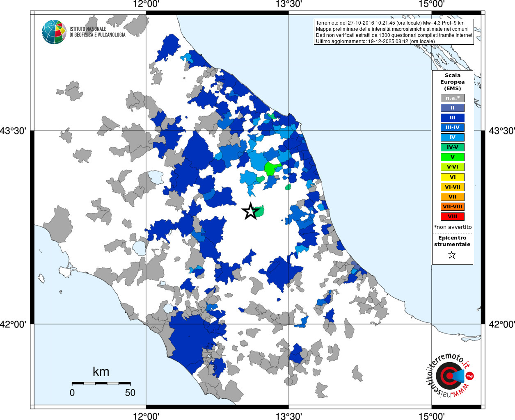The height and width of the screenshot is (420, 515).
Task: Click the earthquake info text box
Action: click(x=394, y=32)
